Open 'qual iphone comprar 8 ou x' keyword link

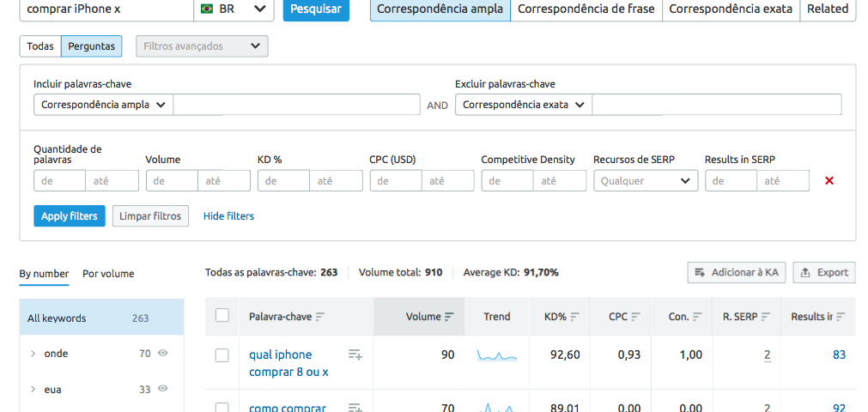288,363
